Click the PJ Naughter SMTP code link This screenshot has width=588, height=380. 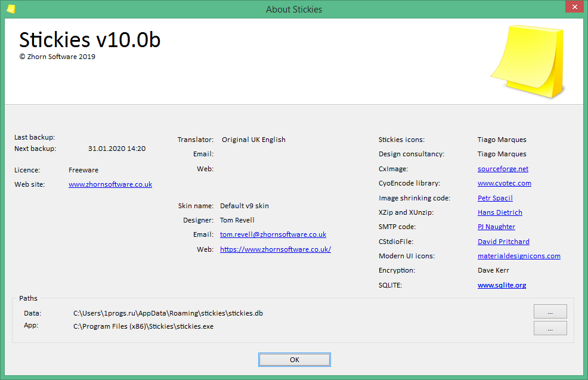pos(496,227)
